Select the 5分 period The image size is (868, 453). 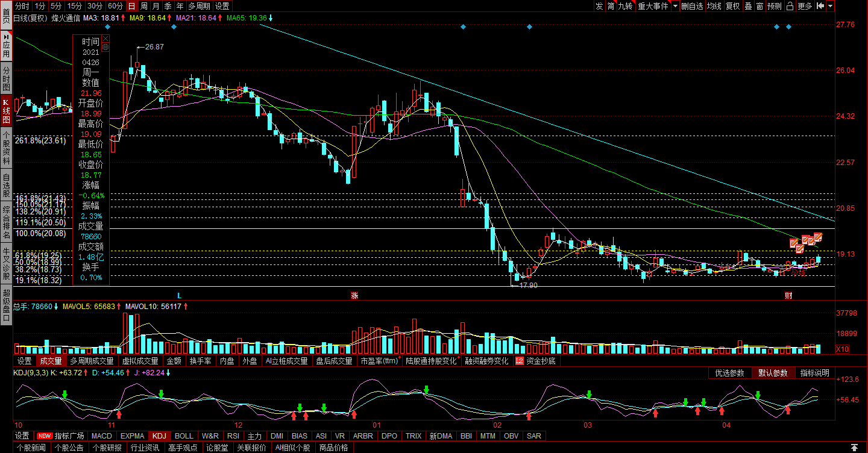click(55, 6)
